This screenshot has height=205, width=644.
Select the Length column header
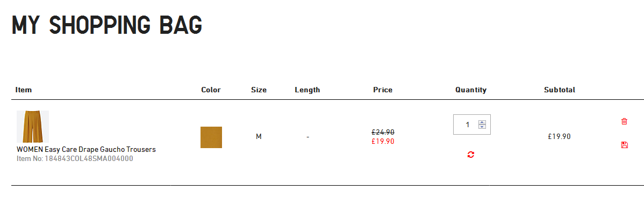click(x=307, y=90)
